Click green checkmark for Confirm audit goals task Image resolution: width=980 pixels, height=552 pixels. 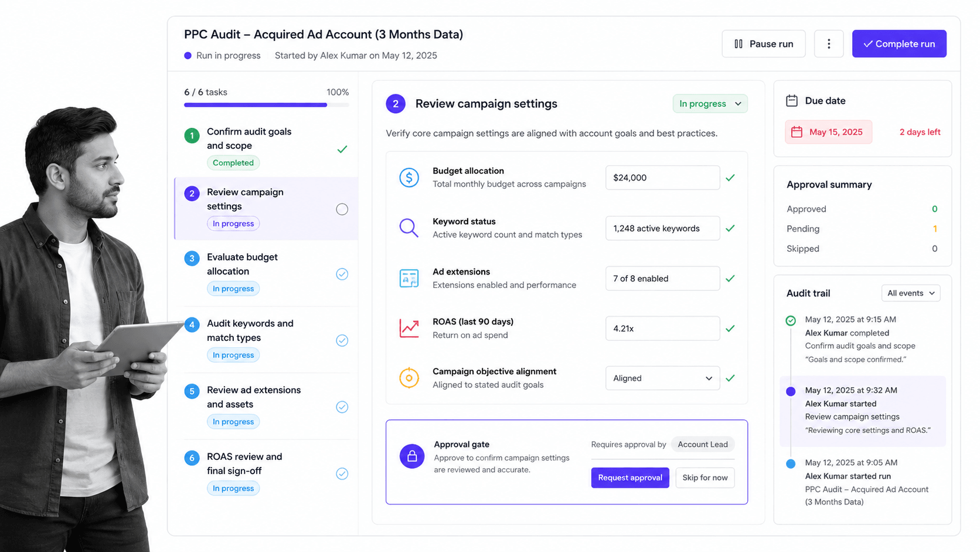pyautogui.click(x=342, y=149)
